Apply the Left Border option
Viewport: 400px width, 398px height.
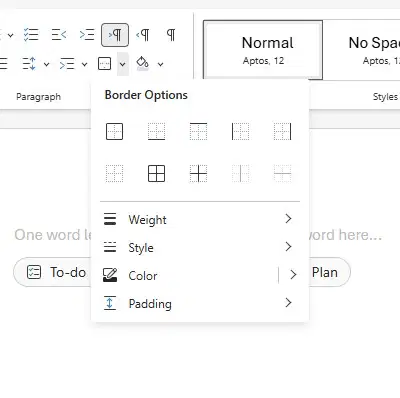point(240,131)
